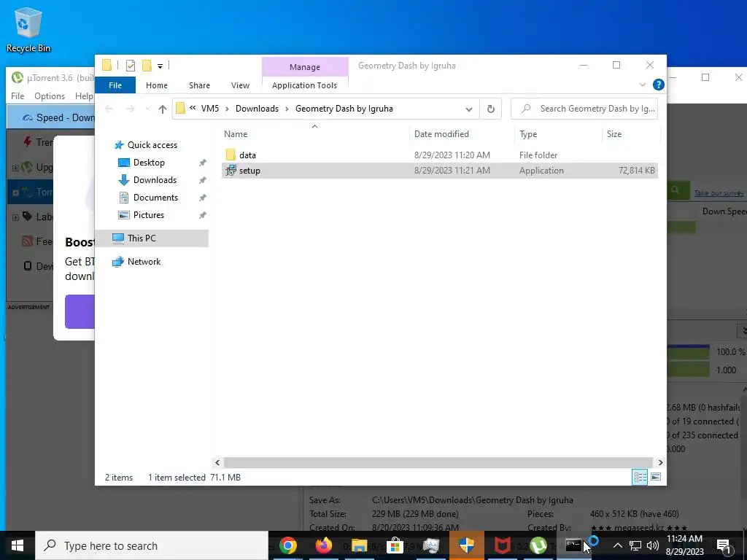Screen dimensions: 747x560
Task: Open Desktop in Quick access list
Action: pyautogui.click(x=149, y=163)
